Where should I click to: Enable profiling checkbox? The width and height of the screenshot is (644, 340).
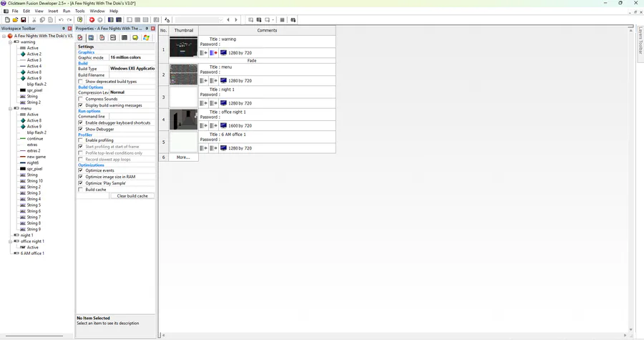click(80, 140)
